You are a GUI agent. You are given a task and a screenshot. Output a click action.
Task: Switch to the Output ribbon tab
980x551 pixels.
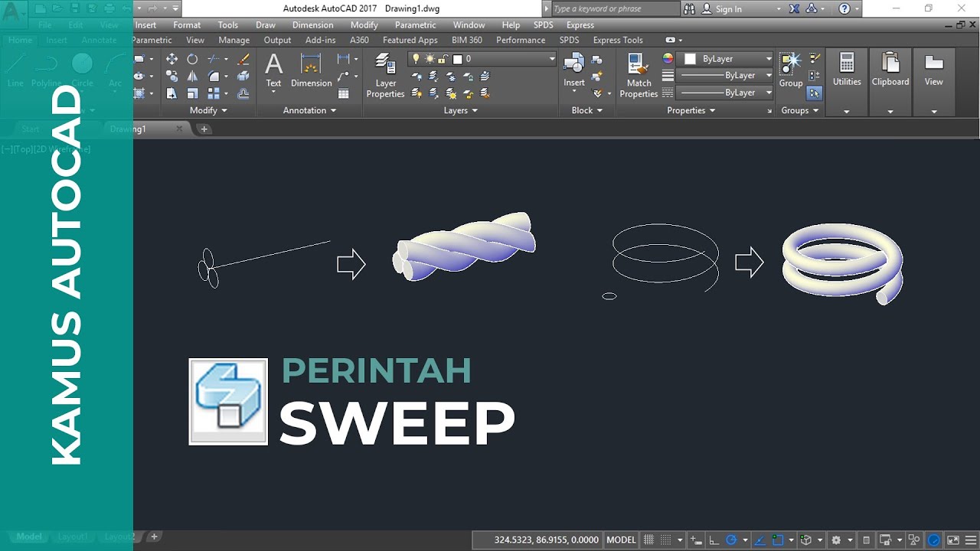pyautogui.click(x=277, y=40)
